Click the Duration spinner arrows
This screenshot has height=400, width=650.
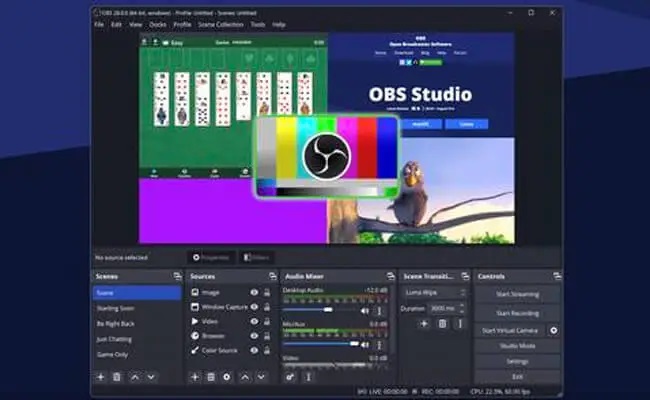tap(461, 308)
